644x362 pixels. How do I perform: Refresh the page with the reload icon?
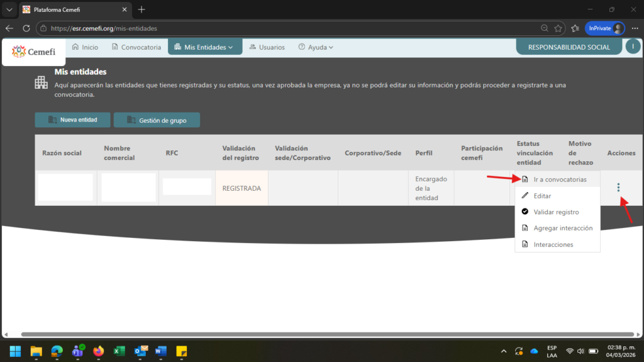coord(26,28)
